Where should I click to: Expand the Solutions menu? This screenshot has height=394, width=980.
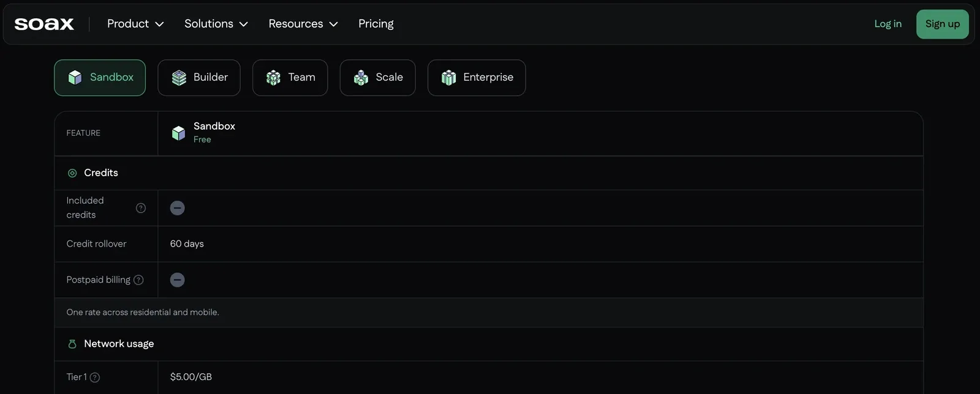tap(216, 24)
